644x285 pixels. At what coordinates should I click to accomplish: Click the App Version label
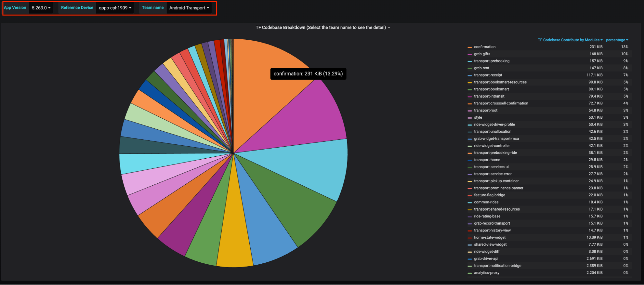click(15, 8)
